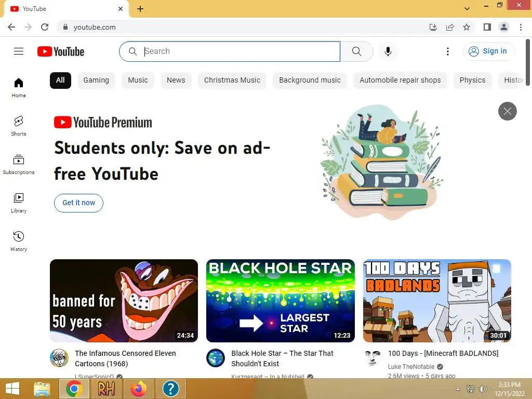Open the system tray volume icon
Viewport: 532px width, 399px height.
click(x=483, y=389)
